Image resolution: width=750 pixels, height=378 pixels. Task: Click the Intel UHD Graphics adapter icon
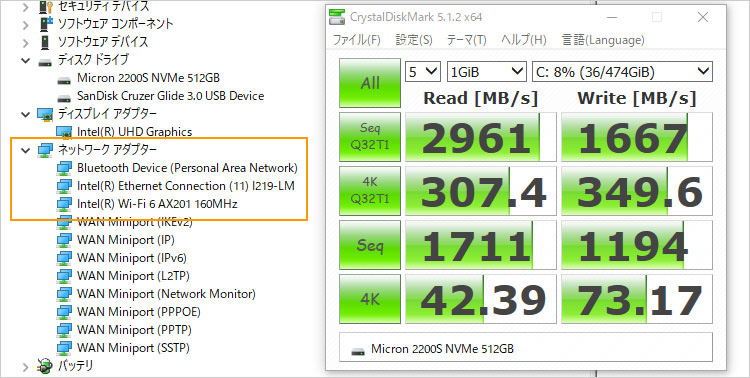click(64, 132)
